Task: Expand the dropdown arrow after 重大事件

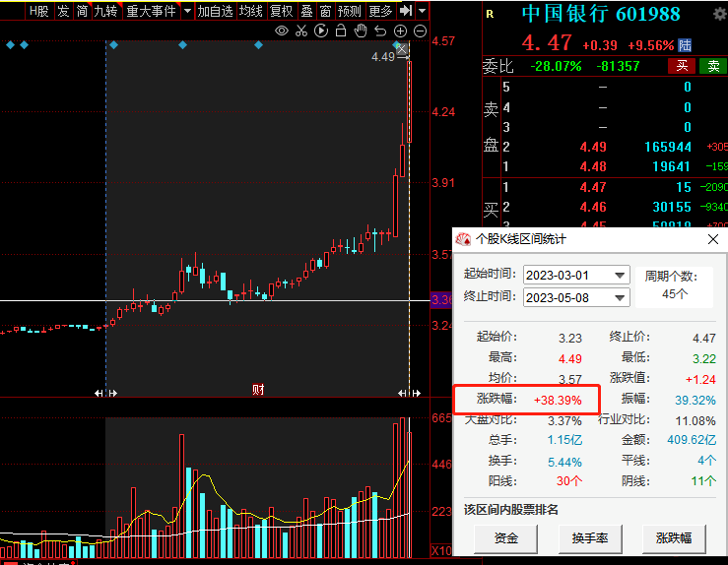Action: (x=187, y=11)
